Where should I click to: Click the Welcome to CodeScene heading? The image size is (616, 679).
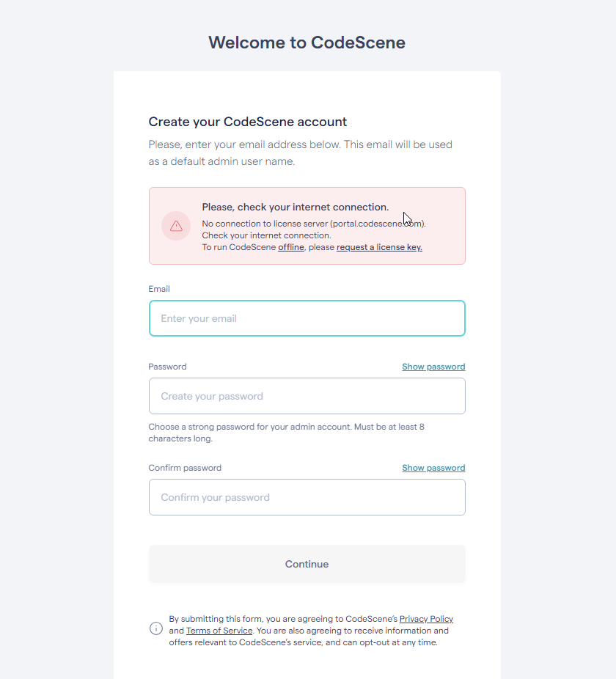click(x=307, y=43)
